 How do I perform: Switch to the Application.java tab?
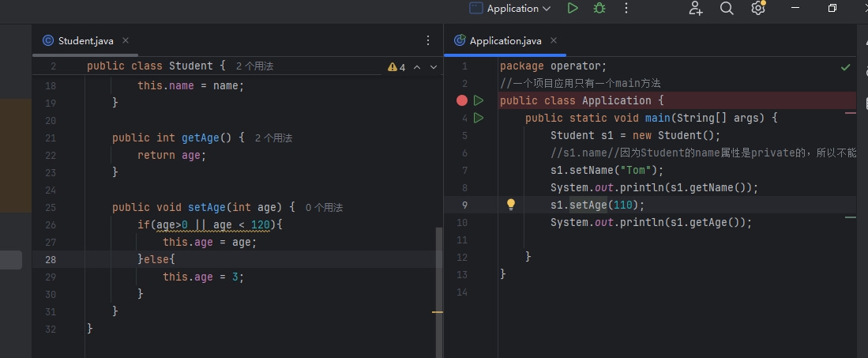pyautogui.click(x=505, y=40)
